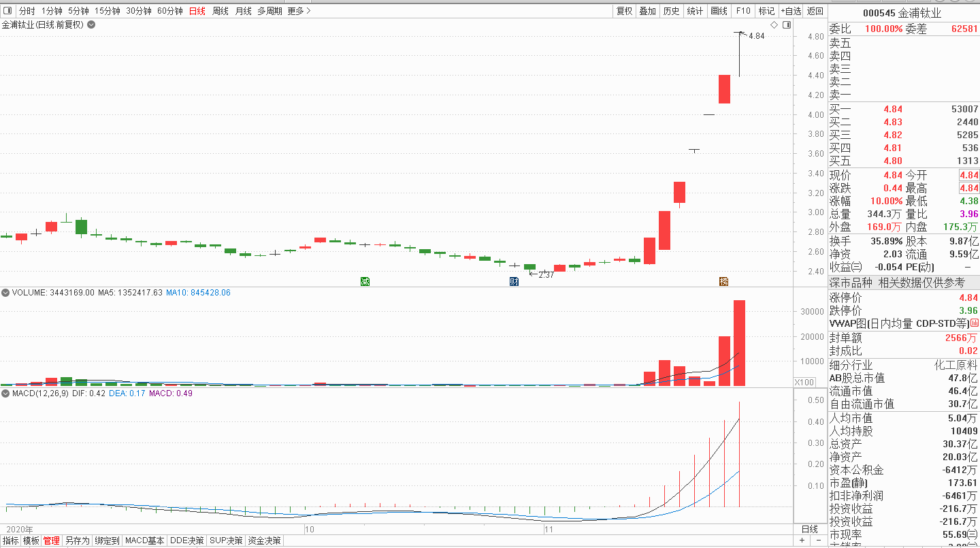This screenshot has height=548, width=980.
Task: Expand the VOLUME indicator dropdown
Action: (5, 293)
